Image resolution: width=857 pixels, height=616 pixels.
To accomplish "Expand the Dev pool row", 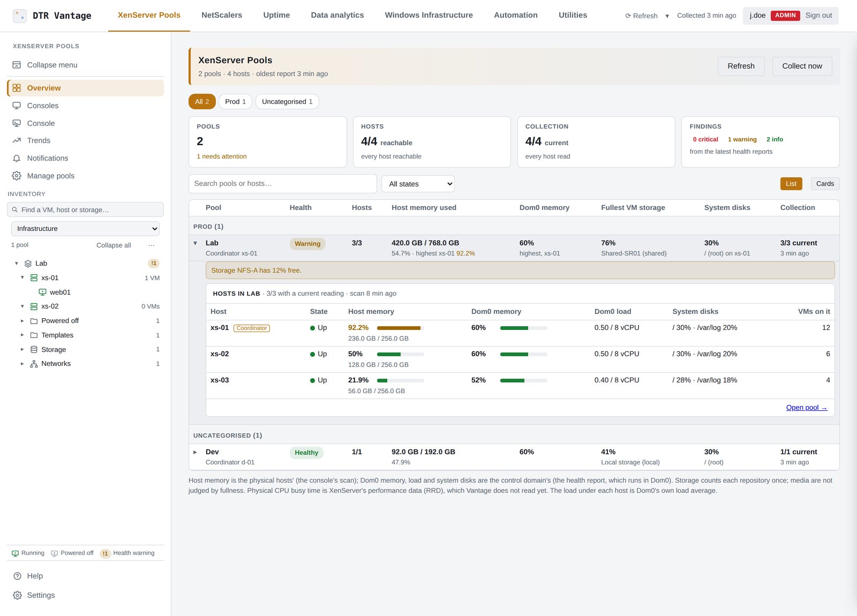I will point(195,452).
